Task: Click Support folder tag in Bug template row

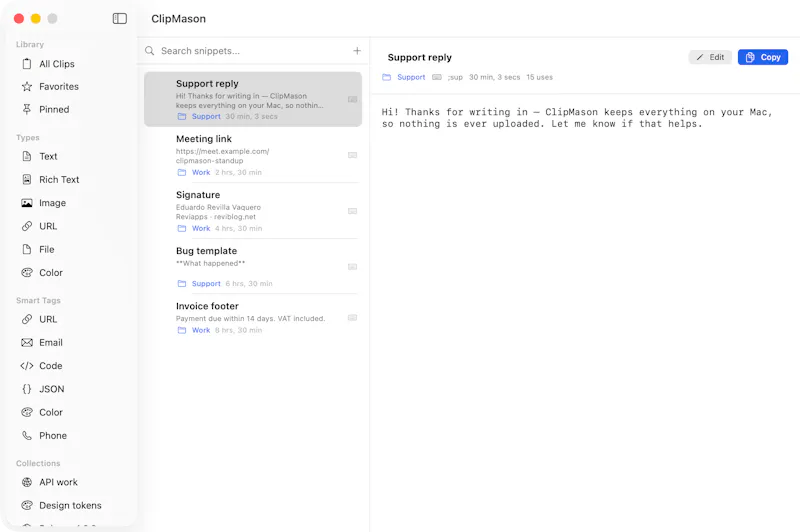Action: 199,284
